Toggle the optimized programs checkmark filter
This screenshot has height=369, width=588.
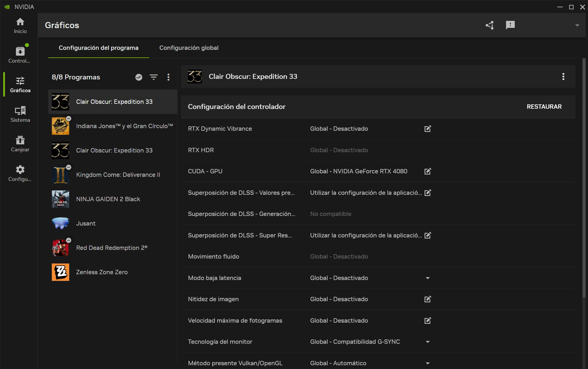coord(139,77)
